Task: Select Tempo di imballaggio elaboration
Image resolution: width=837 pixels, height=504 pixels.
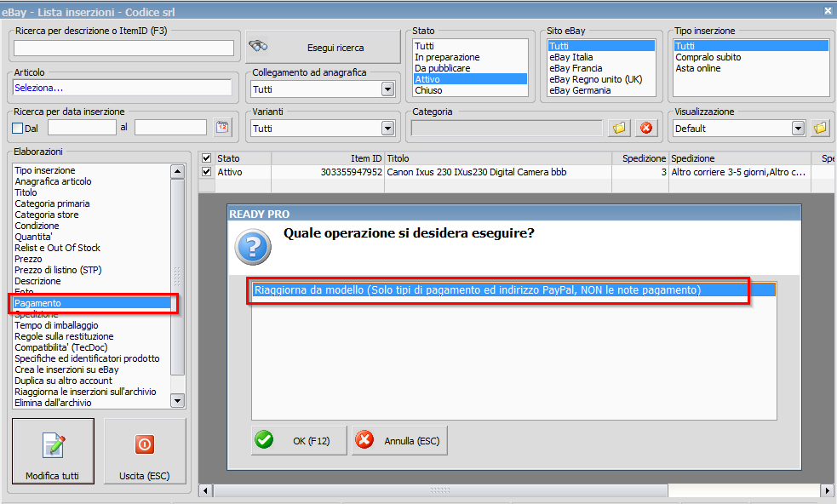Action: [x=91, y=325]
